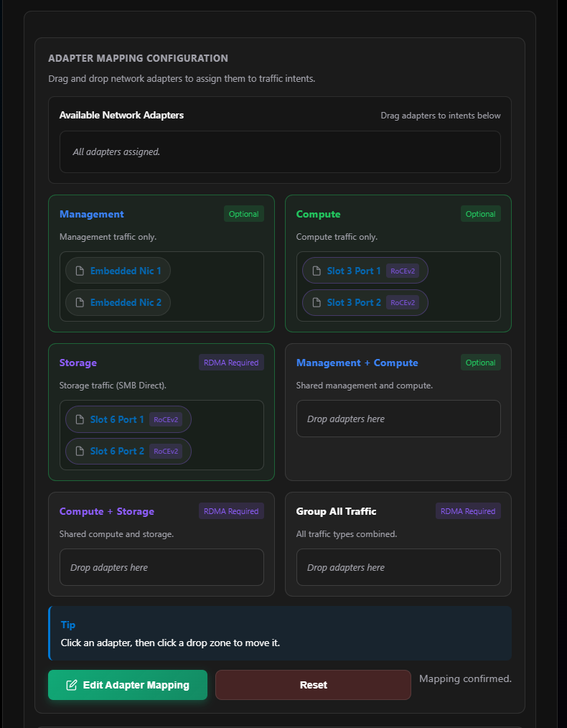Select the Compute + Storage drop zone
The width and height of the screenshot is (567, 728).
tap(161, 567)
